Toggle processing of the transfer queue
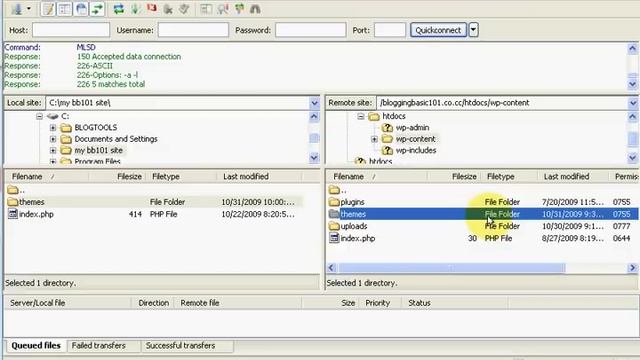 [135, 9]
